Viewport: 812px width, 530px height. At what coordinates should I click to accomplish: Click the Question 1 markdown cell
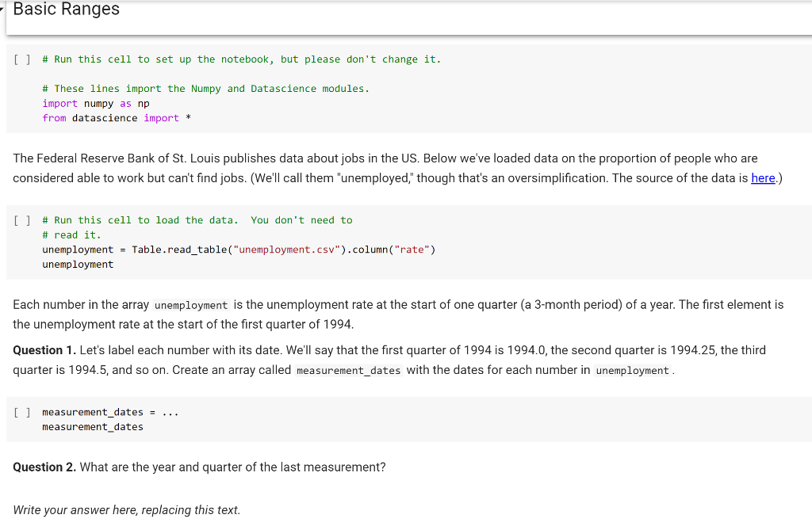point(317,360)
